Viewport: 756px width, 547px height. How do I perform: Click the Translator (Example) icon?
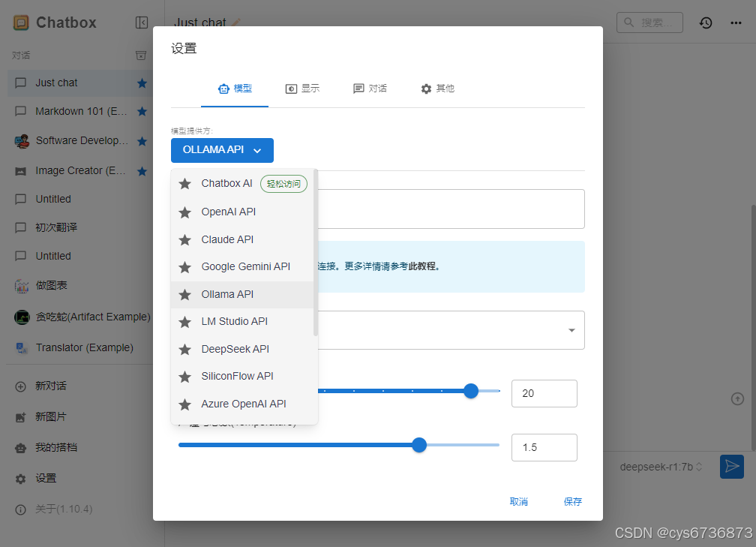click(22, 347)
